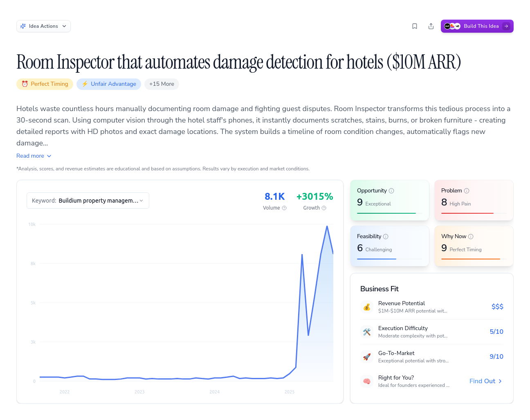
Task: Click the Right for You brain icon
Action: (367, 381)
